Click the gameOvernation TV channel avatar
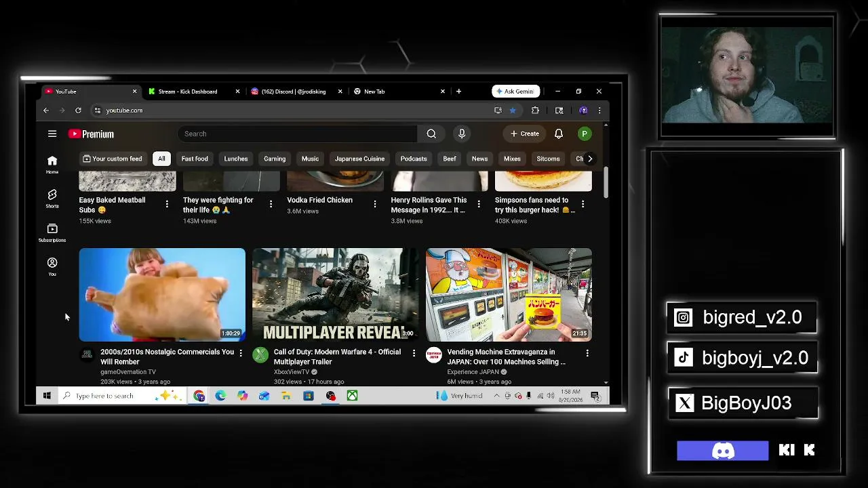This screenshot has width=868, height=488. point(87,355)
